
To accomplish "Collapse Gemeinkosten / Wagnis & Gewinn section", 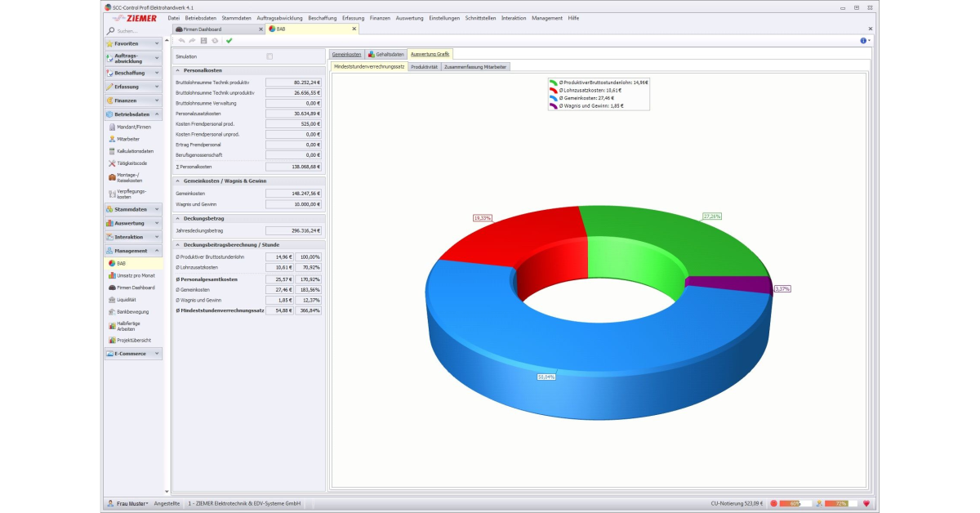I will pyautogui.click(x=177, y=181).
